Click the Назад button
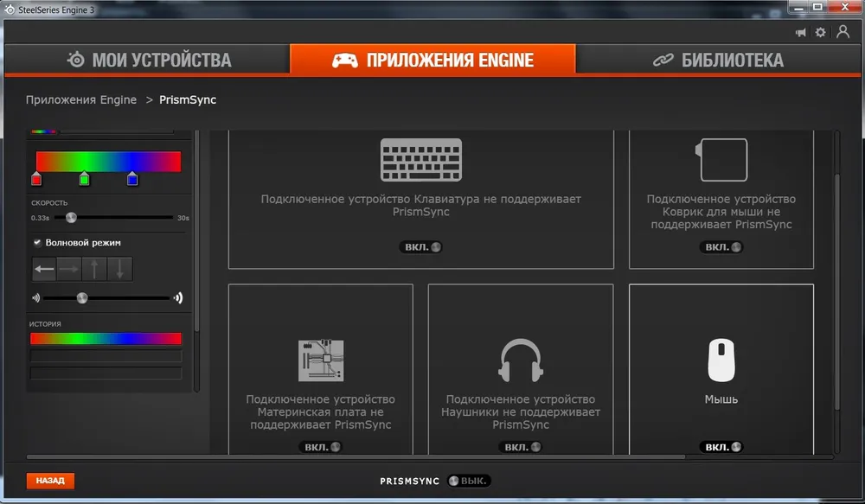Image resolution: width=865 pixels, height=504 pixels. click(x=50, y=481)
